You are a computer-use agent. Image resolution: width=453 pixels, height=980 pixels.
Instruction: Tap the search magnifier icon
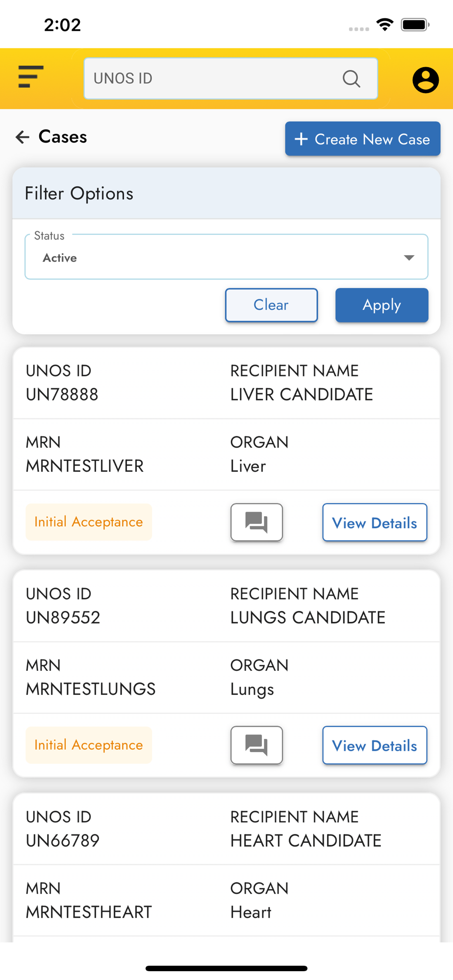tap(351, 78)
